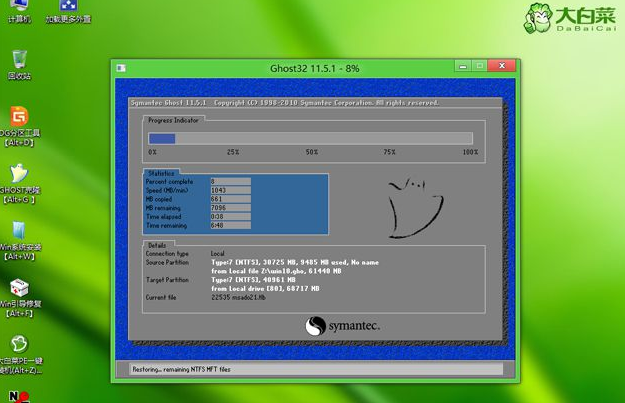Open the Recycle Bin desktop icon
This screenshot has height=403, width=625.
pyautogui.click(x=19, y=65)
